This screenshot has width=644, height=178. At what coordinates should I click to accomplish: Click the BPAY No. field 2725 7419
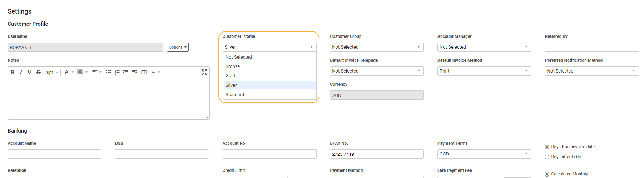point(377,154)
